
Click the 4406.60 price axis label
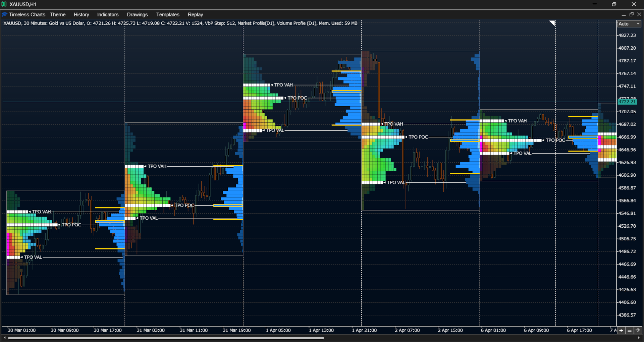627,303
